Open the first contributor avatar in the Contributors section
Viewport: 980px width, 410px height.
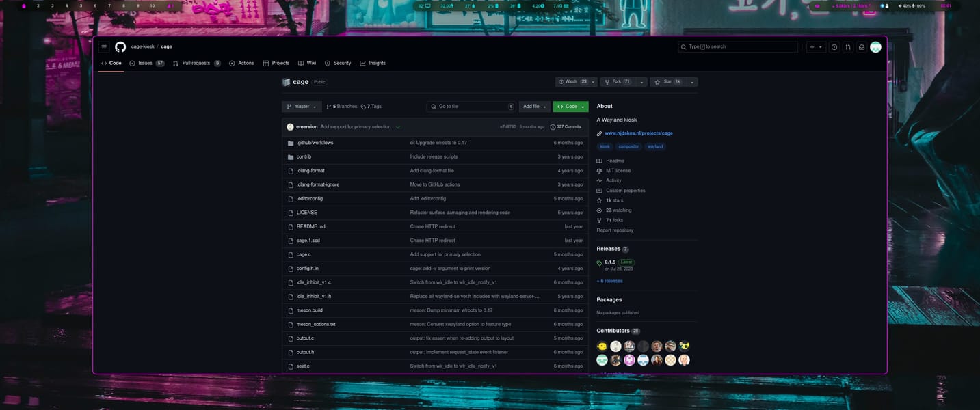[602, 346]
